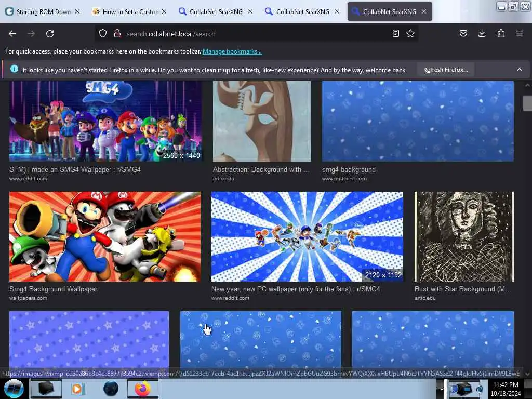Open the Downloads panel
The height and width of the screenshot is (399, 532).
coord(482,33)
